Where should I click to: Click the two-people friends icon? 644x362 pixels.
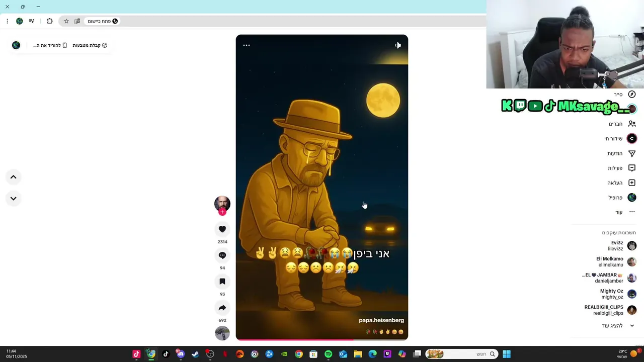pyautogui.click(x=632, y=124)
